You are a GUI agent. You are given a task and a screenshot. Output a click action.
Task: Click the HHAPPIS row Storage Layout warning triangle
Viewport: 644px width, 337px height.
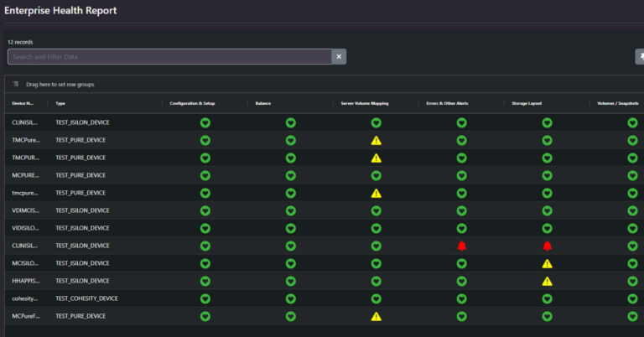click(x=547, y=281)
